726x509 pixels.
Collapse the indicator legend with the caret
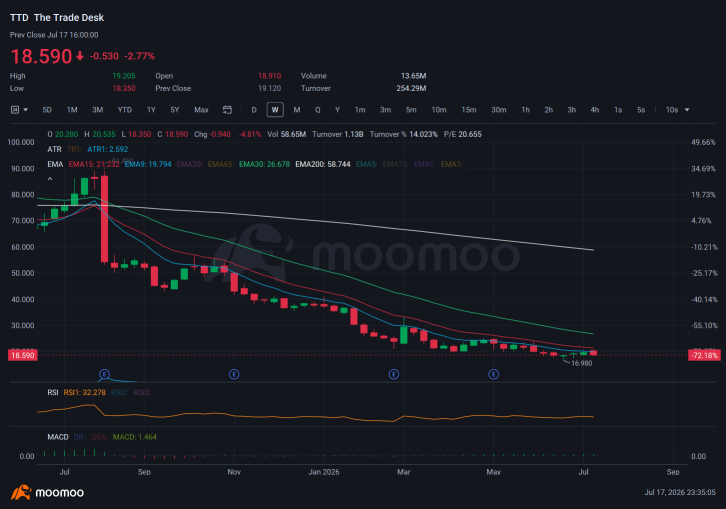50,179
